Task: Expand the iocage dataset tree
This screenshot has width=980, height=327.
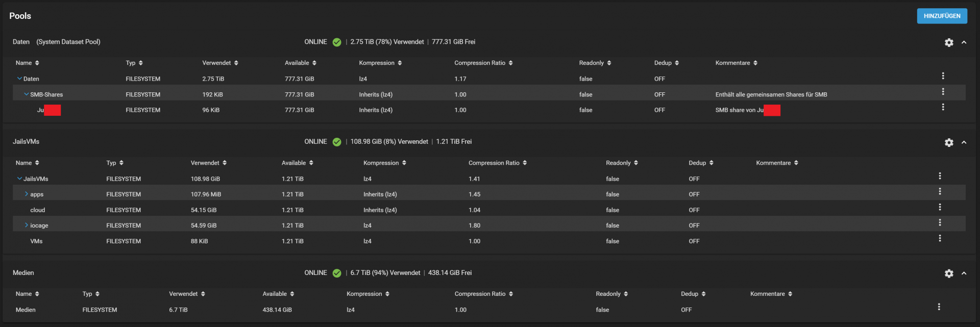Action: click(x=27, y=225)
